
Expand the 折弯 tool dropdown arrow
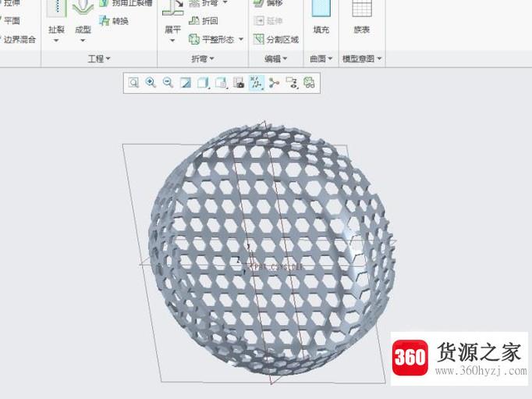pyautogui.click(x=225, y=2)
